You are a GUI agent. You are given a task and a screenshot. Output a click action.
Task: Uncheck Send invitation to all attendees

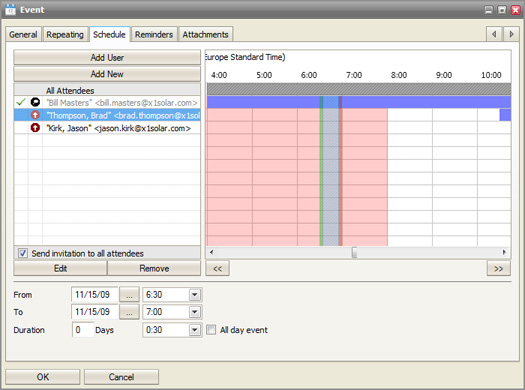(x=23, y=253)
